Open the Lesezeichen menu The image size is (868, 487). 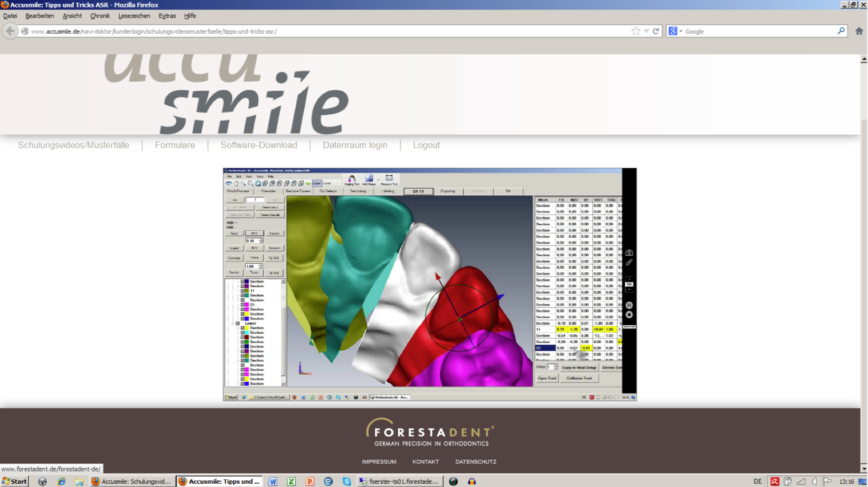point(134,16)
